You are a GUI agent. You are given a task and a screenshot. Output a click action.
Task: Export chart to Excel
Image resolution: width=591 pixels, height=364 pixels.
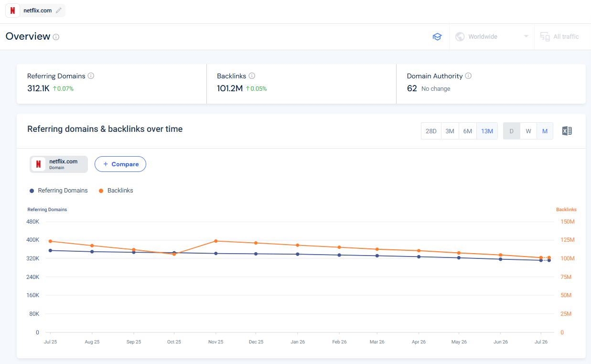tap(567, 131)
